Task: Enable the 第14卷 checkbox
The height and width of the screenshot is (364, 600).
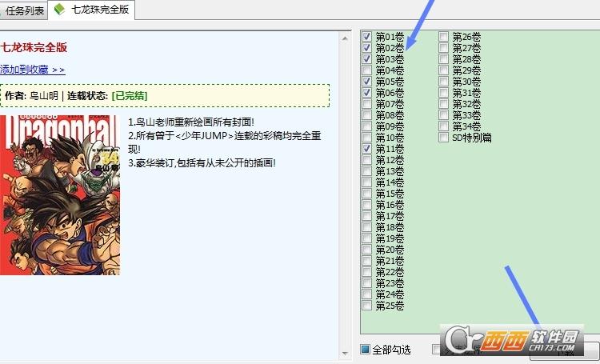Action: tap(366, 182)
